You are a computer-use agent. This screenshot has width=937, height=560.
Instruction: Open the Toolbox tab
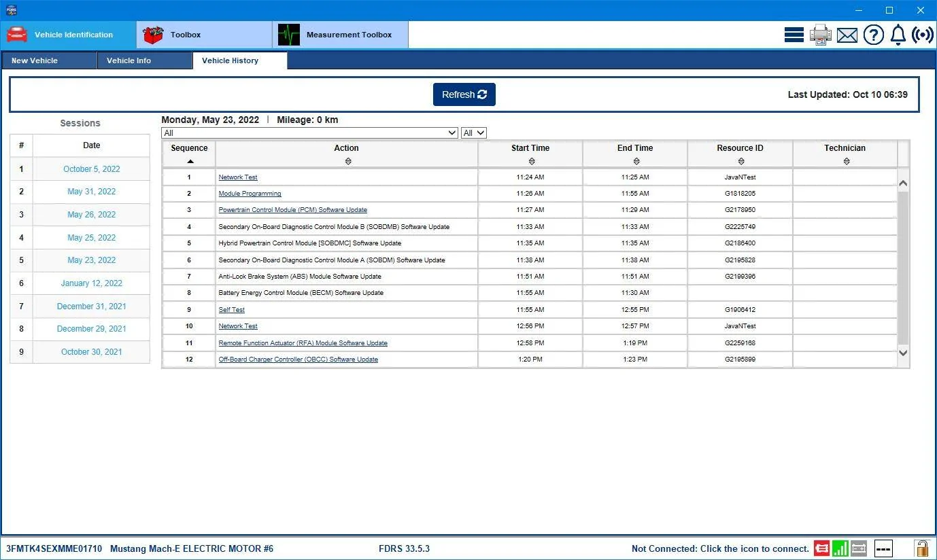coord(205,35)
